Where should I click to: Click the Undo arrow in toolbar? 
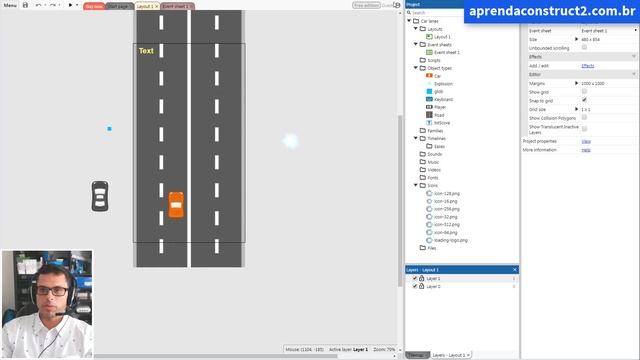pos(38,5)
